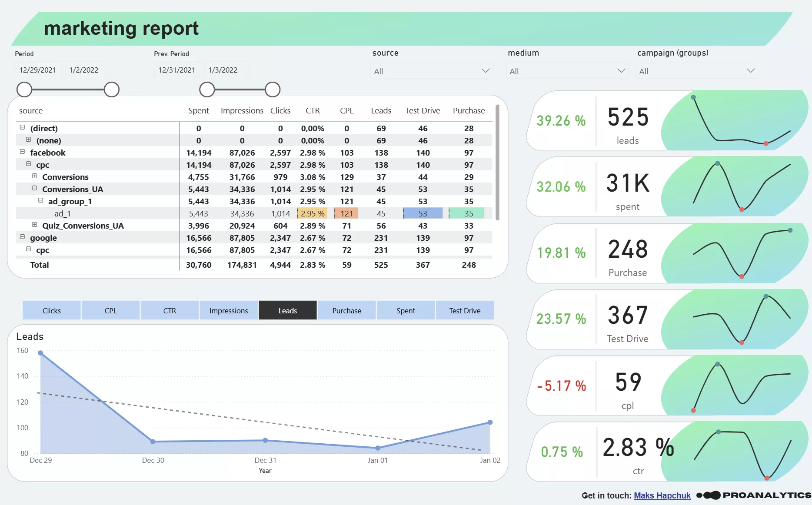Click the Dec 29 data point on Leads chart
Viewport: 812px width, 505px height.
tap(40, 353)
